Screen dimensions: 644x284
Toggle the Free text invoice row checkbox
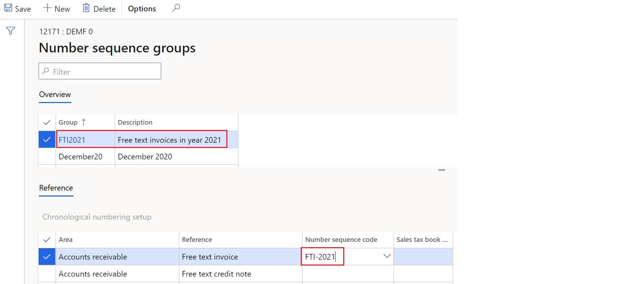(47, 257)
